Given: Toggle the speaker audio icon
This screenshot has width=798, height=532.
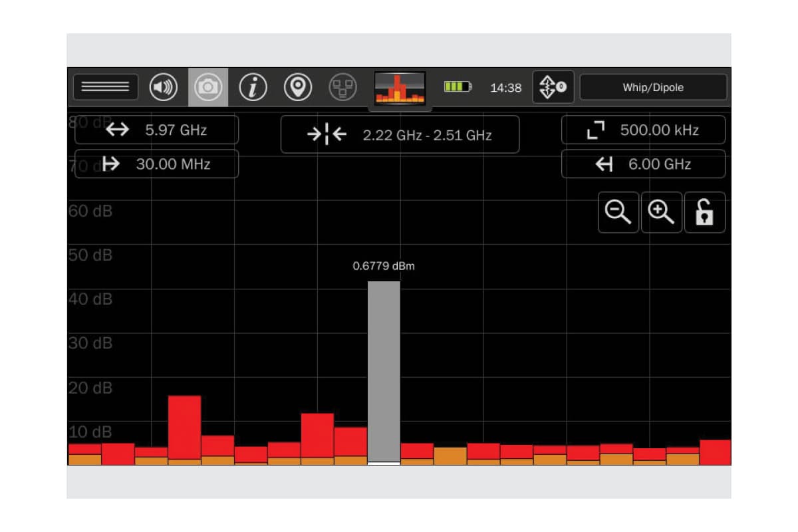Looking at the screenshot, I should 164,87.
